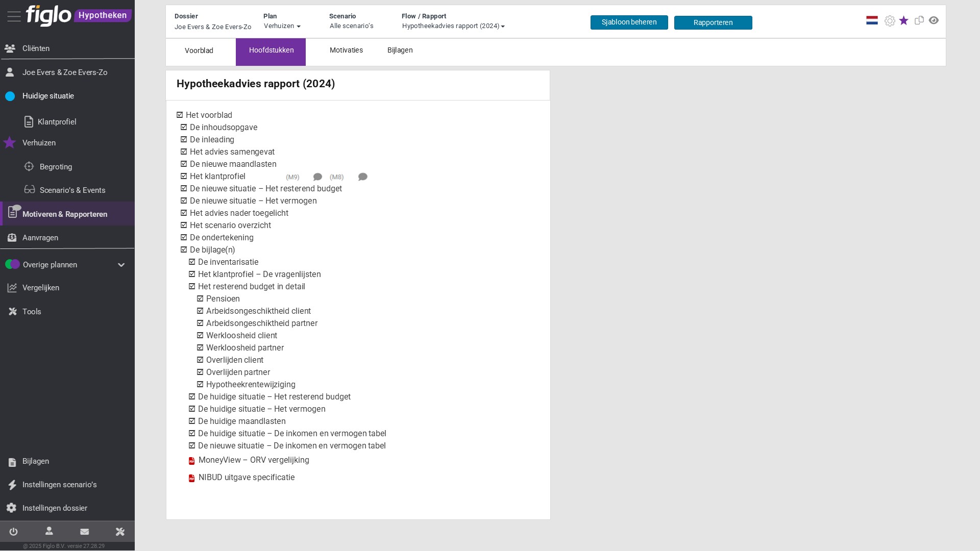Open the NIBUD uitgave specificatie PDF icon
This screenshot has width=980, height=551.
click(191, 479)
